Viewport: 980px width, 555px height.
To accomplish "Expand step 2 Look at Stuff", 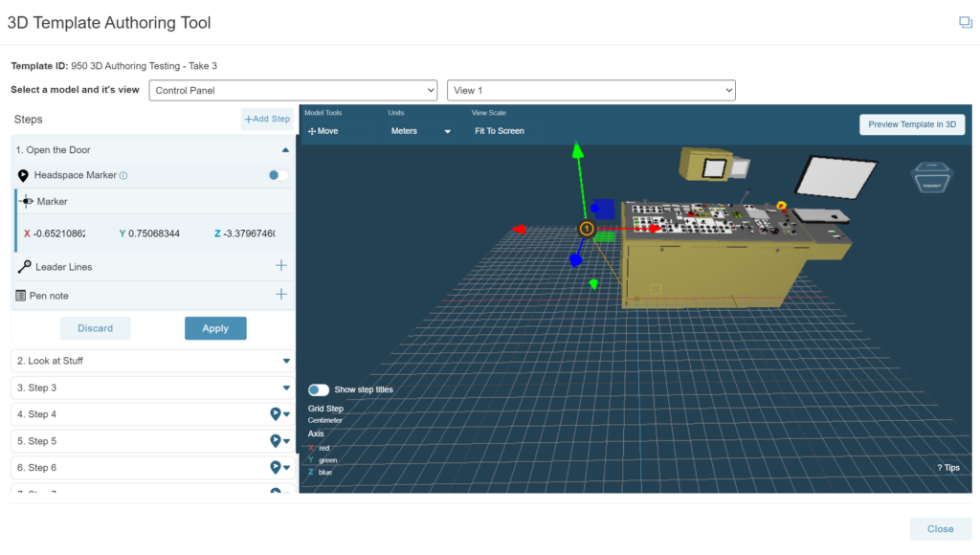I will tap(286, 361).
